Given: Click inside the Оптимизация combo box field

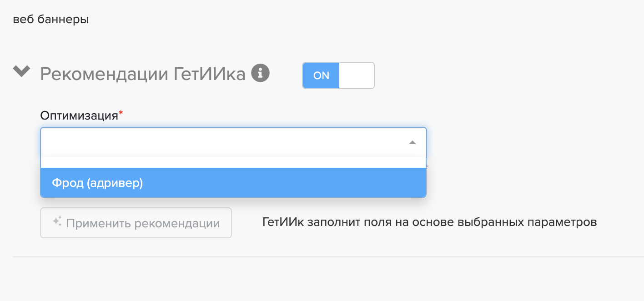Looking at the screenshot, I should click(223, 143).
